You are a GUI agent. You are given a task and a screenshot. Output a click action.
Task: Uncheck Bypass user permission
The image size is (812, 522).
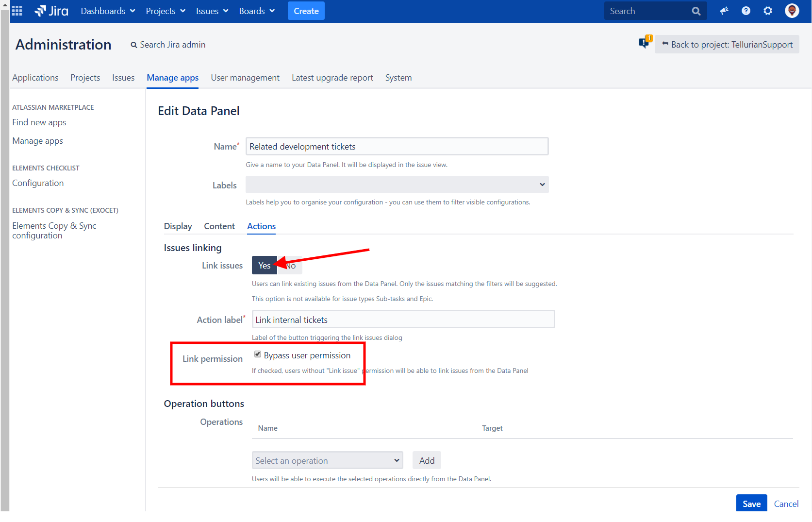257,354
